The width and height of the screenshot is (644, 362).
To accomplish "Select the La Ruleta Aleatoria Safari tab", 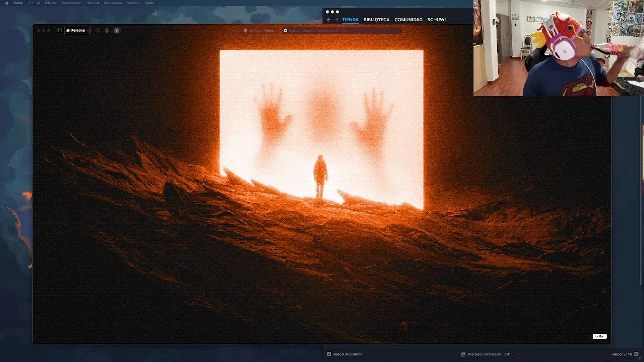I will pos(260,30).
